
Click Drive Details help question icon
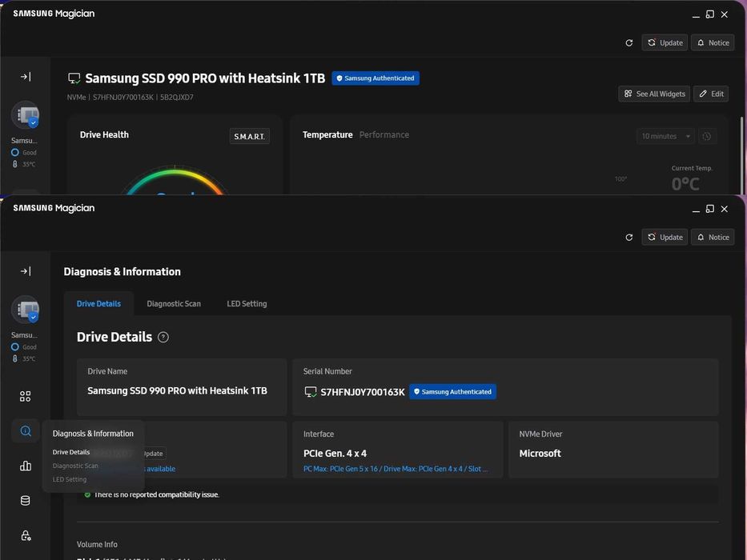[163, 337]
